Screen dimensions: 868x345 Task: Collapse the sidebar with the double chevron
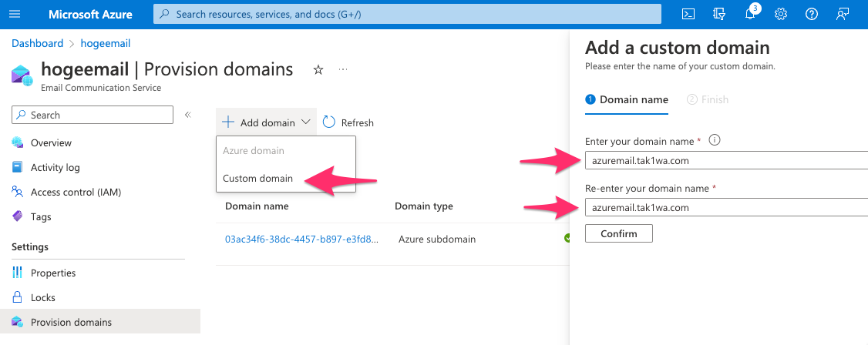point(187,115)
